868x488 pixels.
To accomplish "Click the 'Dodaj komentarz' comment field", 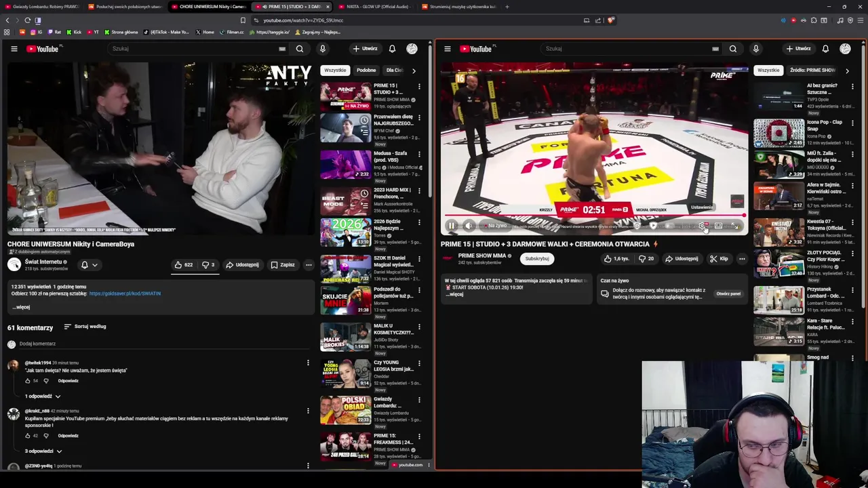I will tap(163, 344).
